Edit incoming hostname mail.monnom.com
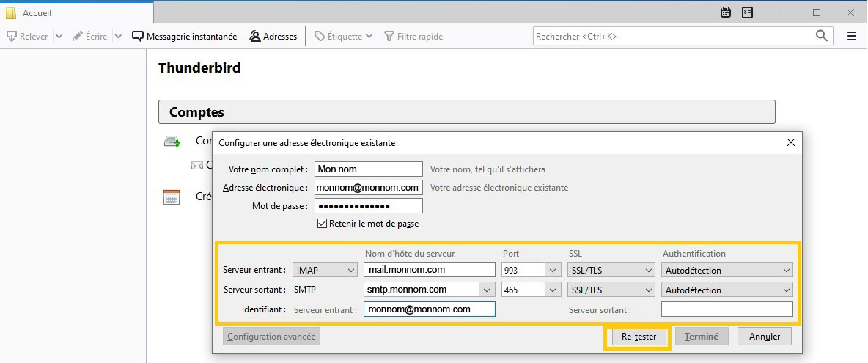The width and height of the screenshot is (868, 363). pos(429,270)
